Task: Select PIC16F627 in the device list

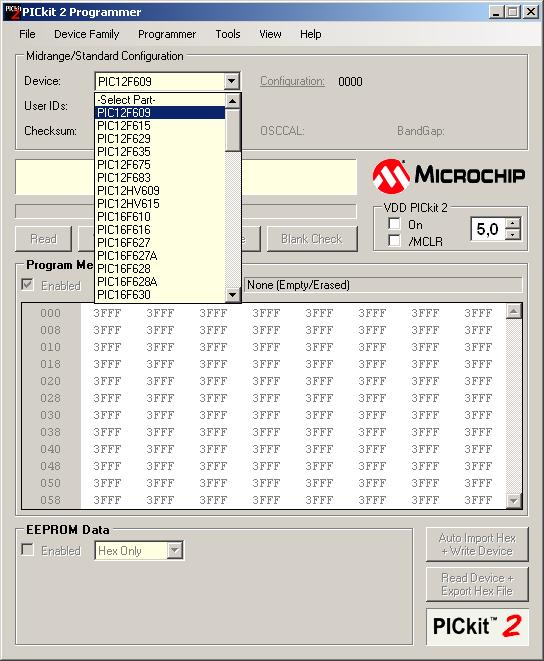Action: (160, 243)
